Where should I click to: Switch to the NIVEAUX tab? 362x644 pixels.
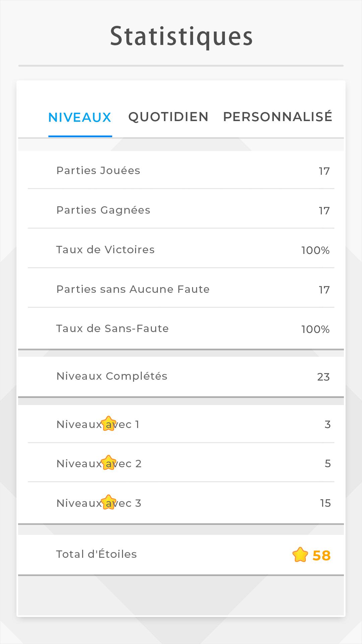point(80,117)
